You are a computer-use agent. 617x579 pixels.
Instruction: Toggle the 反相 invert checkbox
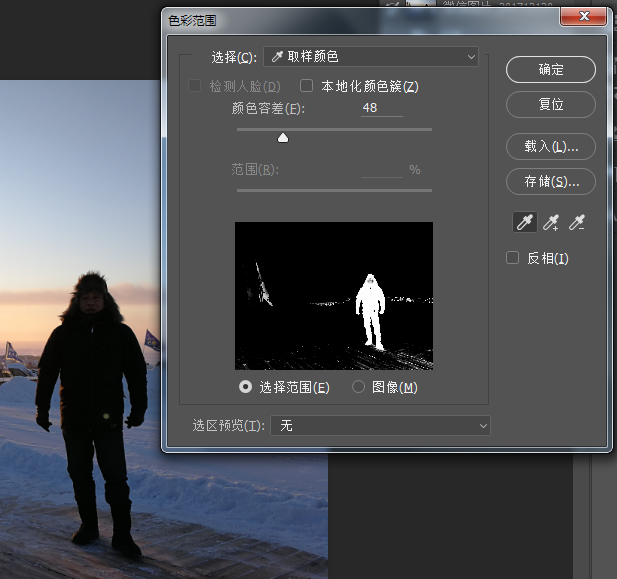pos(513,258)
